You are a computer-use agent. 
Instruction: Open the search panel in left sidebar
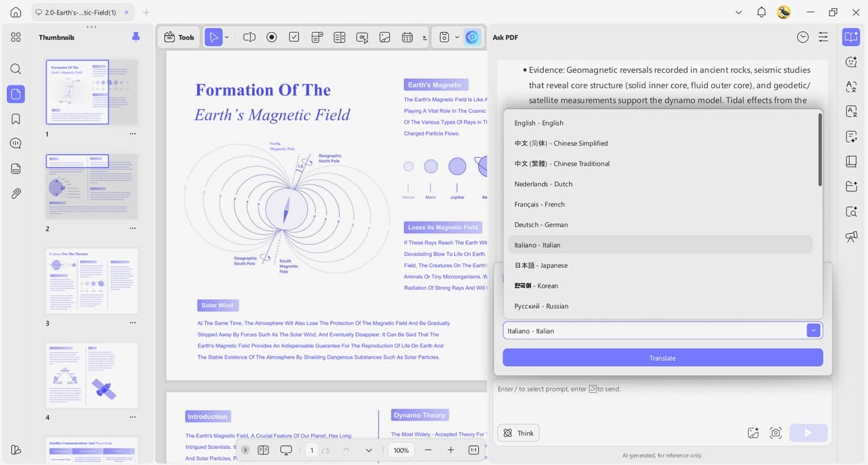pos(16,69)
